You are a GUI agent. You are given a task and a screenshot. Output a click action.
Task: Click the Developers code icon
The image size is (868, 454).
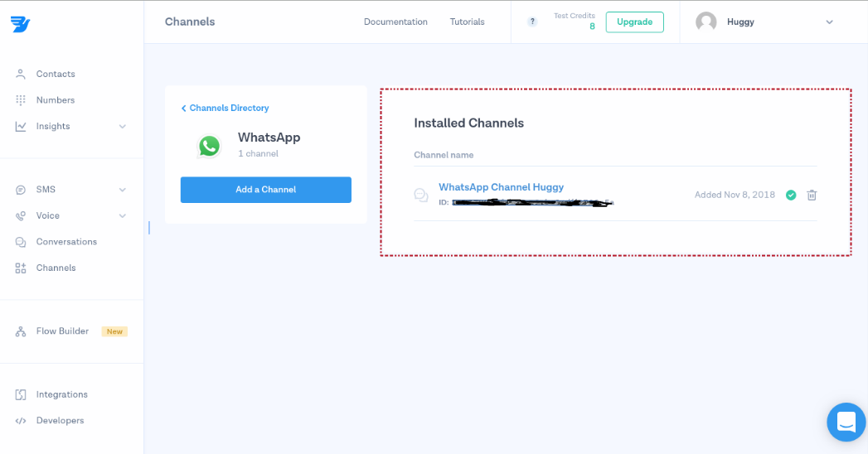(21, 420)
